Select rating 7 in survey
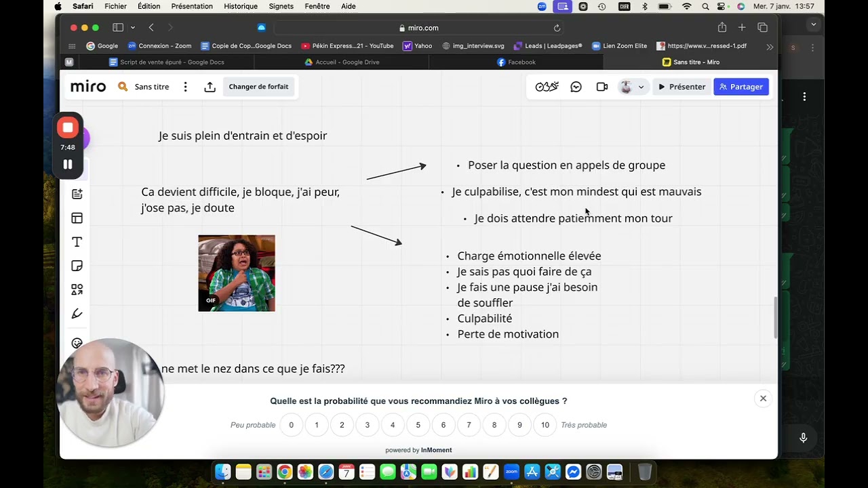Viewport: 868px width, 488px height. pyautogui.click(x=469, y=425)
